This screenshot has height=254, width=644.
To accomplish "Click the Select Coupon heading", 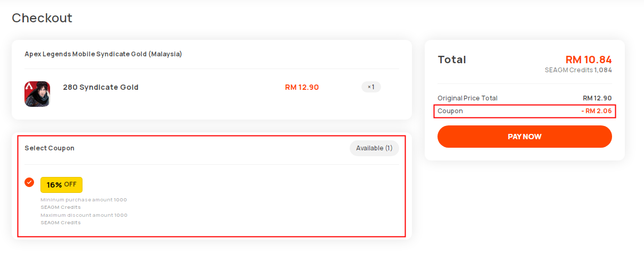I will (49, 148).
